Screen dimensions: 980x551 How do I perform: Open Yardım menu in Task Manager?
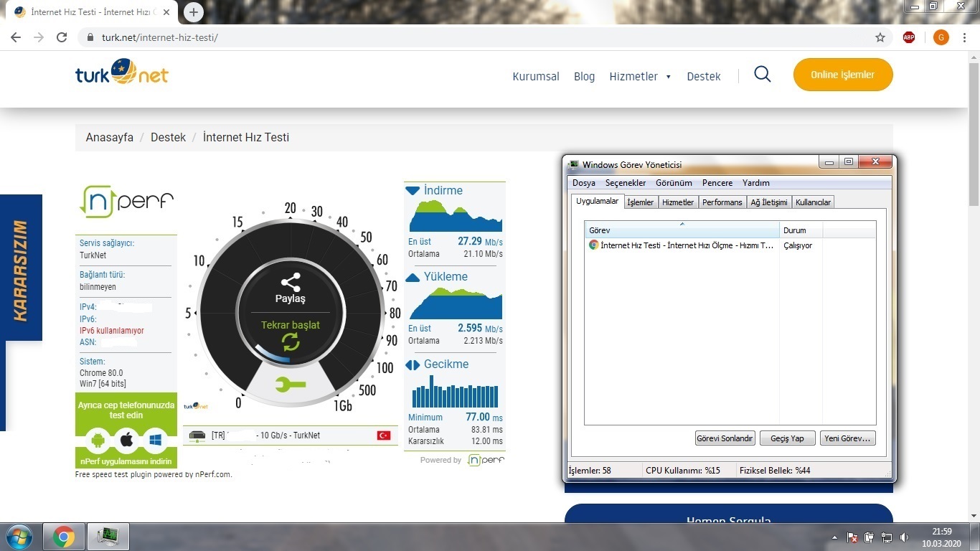[x=756, y=183]
